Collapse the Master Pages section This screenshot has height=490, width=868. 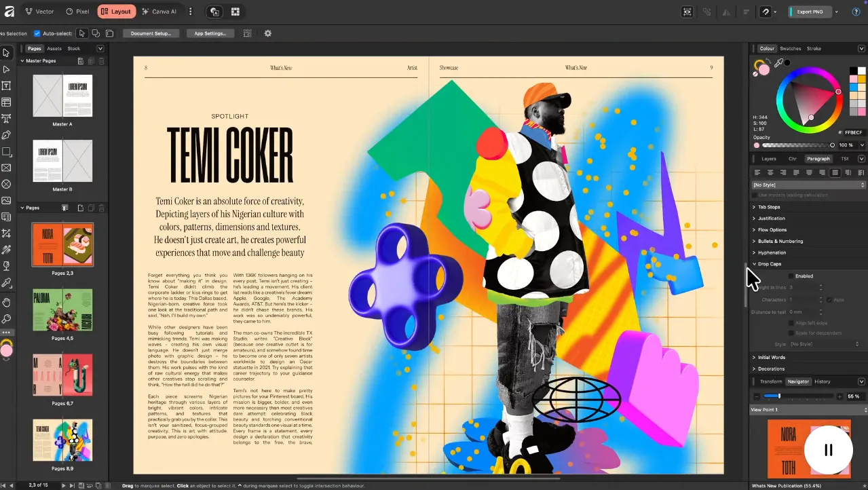point(22,61)
